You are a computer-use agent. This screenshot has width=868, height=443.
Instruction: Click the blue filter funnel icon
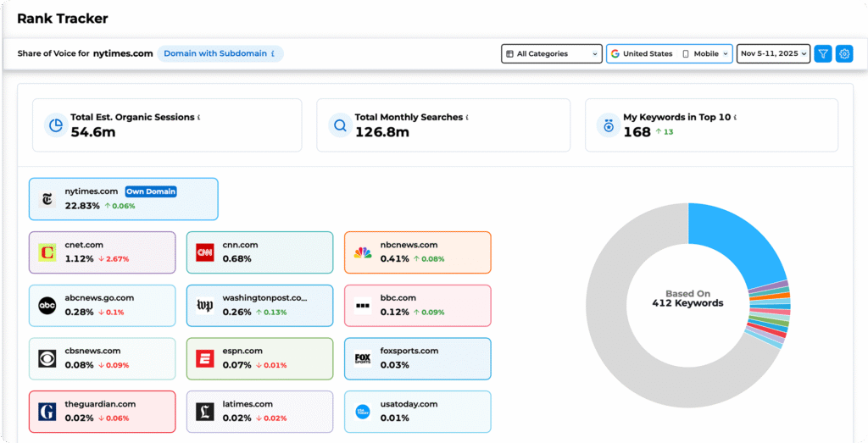pyautogui.click(x=822, y=54)
